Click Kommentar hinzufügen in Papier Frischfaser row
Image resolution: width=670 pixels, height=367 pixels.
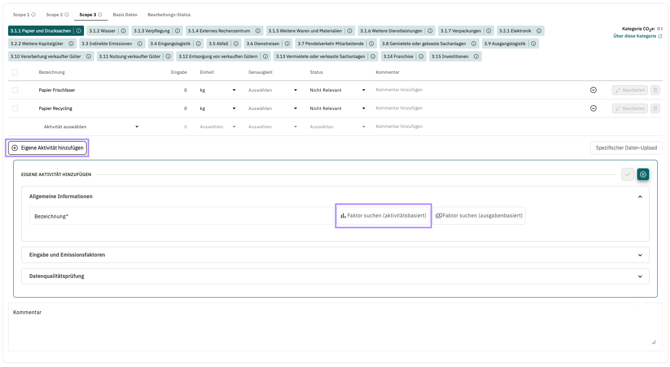[x=399, y=90]
